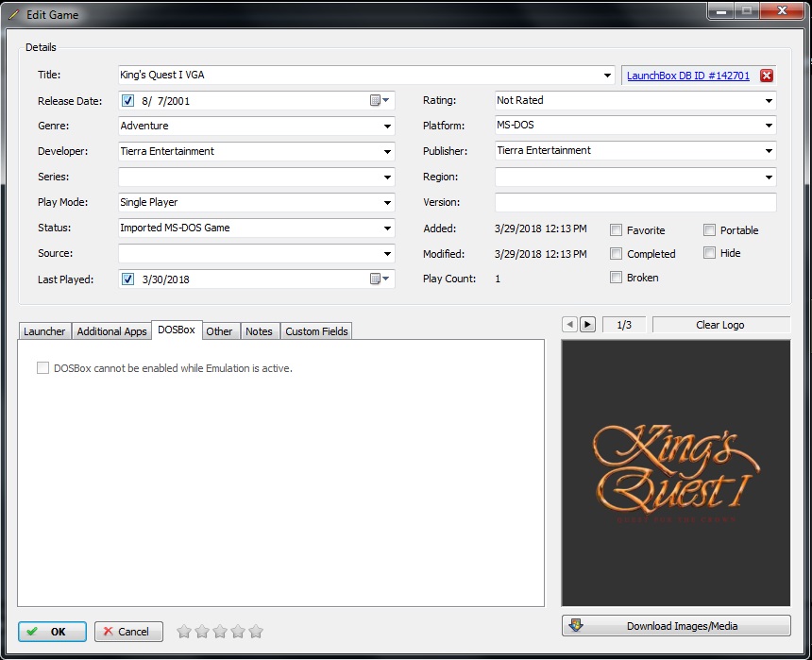Rate the game one star

point(184,632)
